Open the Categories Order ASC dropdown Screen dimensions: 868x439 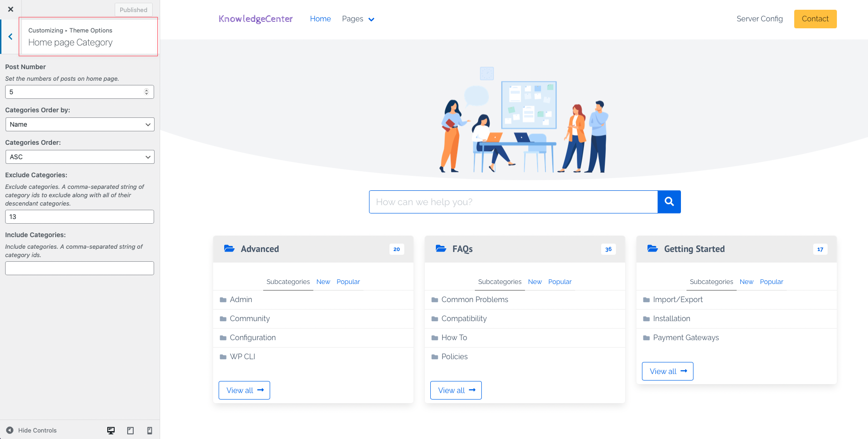79,157
